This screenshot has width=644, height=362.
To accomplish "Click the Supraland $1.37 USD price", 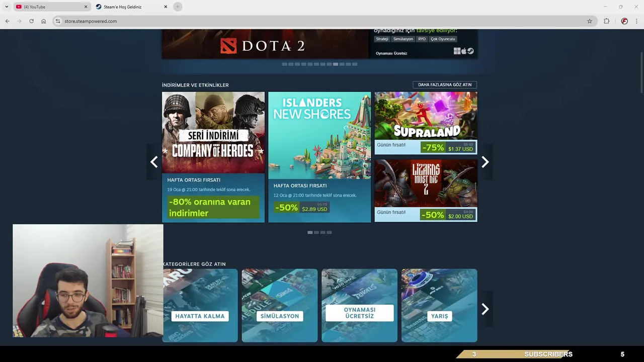I will point(460,149).
